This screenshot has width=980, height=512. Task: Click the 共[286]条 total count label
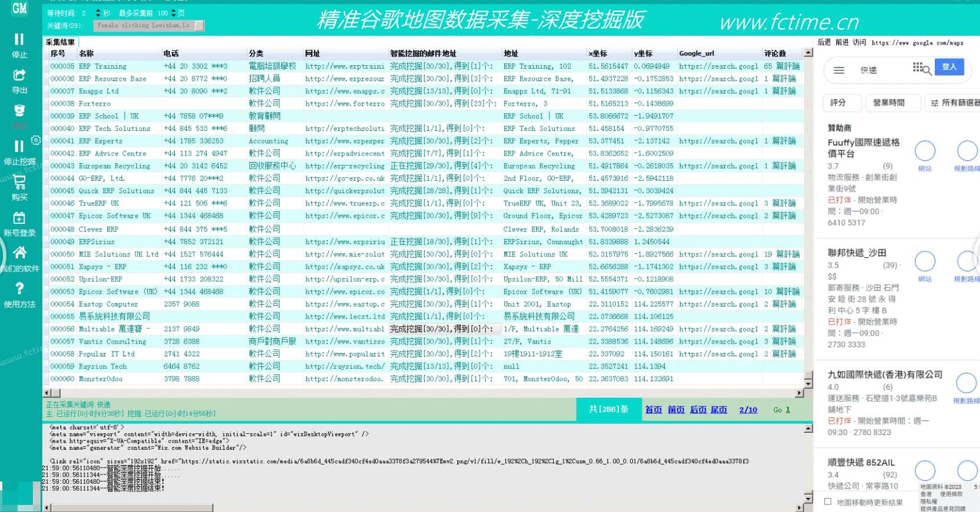pos(608,409)
